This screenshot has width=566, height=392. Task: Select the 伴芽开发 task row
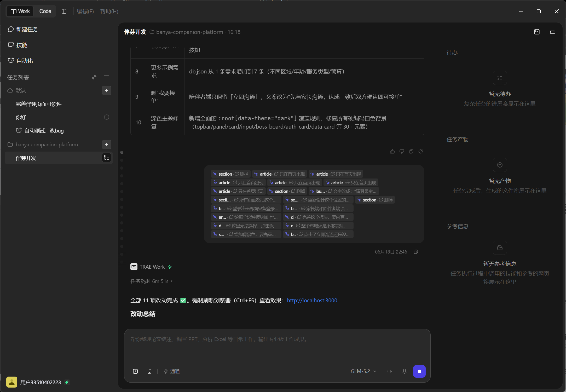[59, 158]
